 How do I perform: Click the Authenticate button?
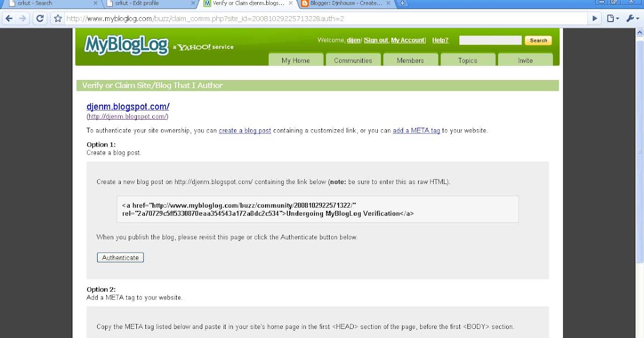(120, 257)
